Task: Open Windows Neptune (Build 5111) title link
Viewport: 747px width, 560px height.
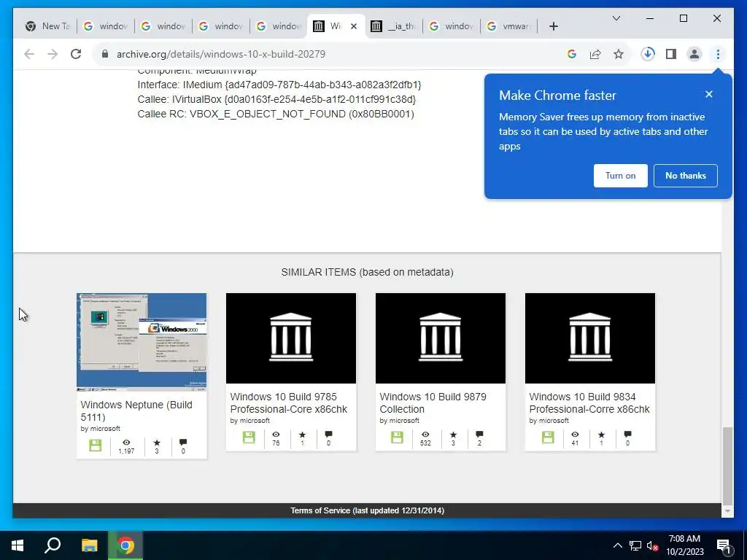Action: click(x=136, y=411)
